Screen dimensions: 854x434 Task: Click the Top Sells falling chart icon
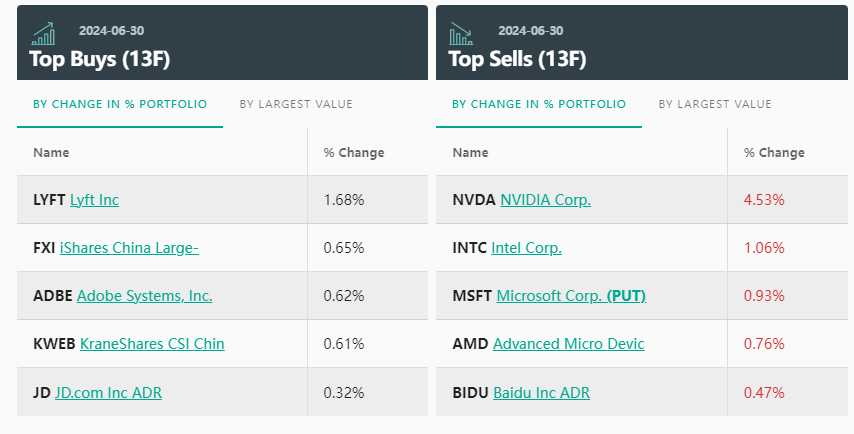pyautogui.click(x=462, y=33)
